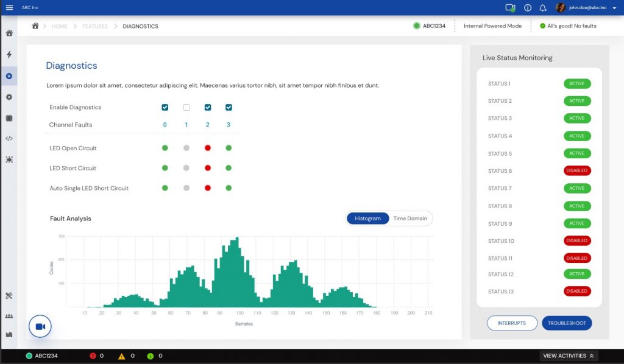Select the Histogram tab in Fault Analysis
The image size is (624, 364).
coord(367,218)
